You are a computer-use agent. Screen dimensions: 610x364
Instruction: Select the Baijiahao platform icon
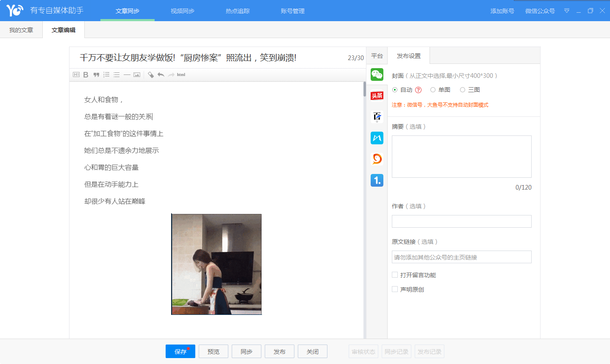(x=377, y=117)
